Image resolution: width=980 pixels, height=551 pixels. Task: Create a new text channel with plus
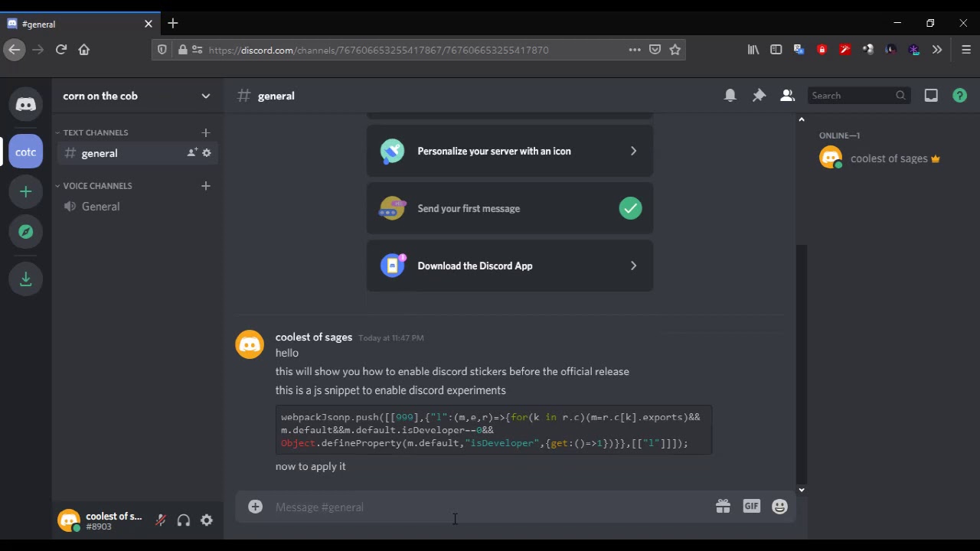pyautogui.click(x=205, y=132)
